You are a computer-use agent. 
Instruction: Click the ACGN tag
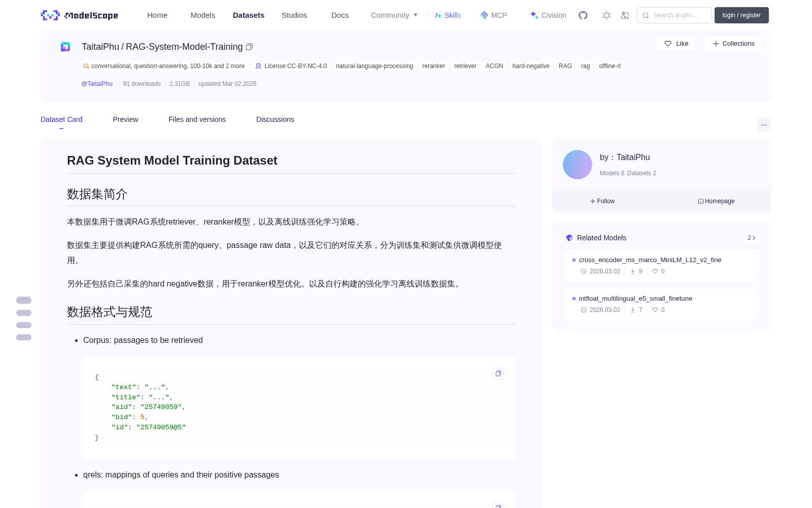coord(494,66)
